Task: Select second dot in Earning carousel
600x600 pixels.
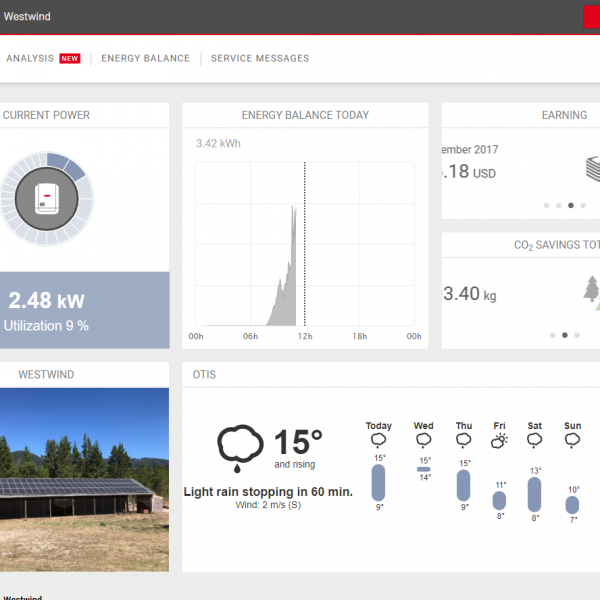Action: coord(559,205)
